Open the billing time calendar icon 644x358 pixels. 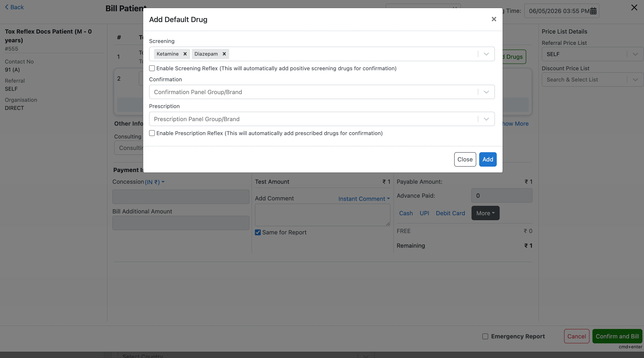coord(593,11)
